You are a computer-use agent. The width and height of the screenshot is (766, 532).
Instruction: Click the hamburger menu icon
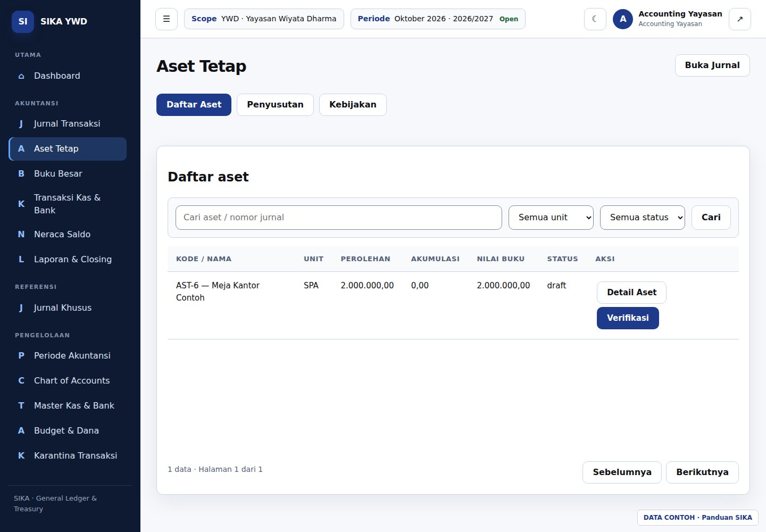click(x=166, y=19)
